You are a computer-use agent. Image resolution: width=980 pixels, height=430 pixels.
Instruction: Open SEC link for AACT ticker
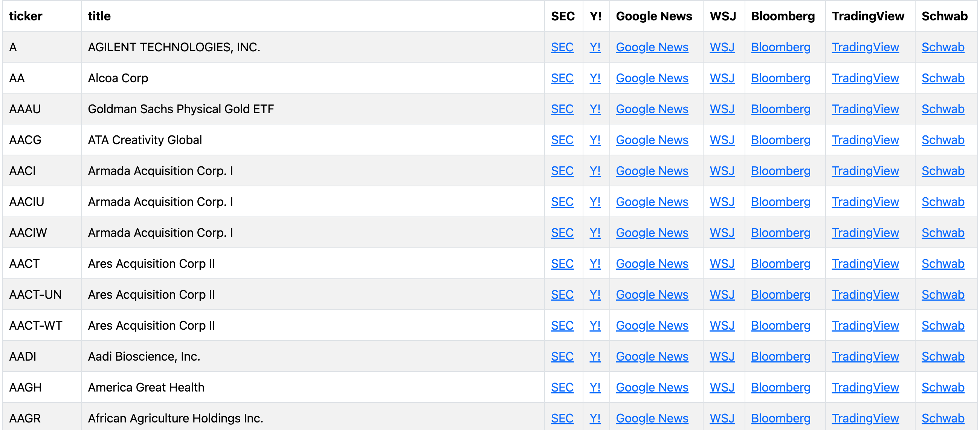(x=562, y=264)
